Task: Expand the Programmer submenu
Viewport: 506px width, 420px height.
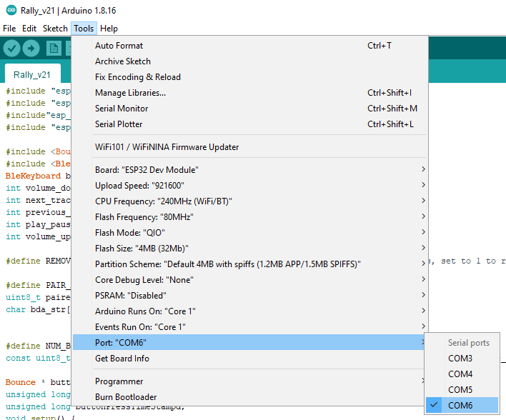Action: 249,381
